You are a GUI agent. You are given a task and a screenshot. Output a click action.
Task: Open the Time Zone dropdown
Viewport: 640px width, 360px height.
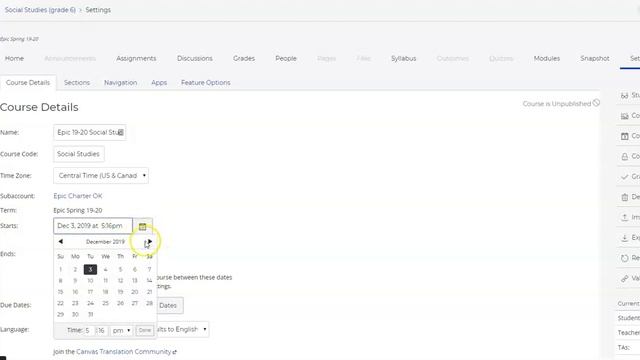(101, 176)
